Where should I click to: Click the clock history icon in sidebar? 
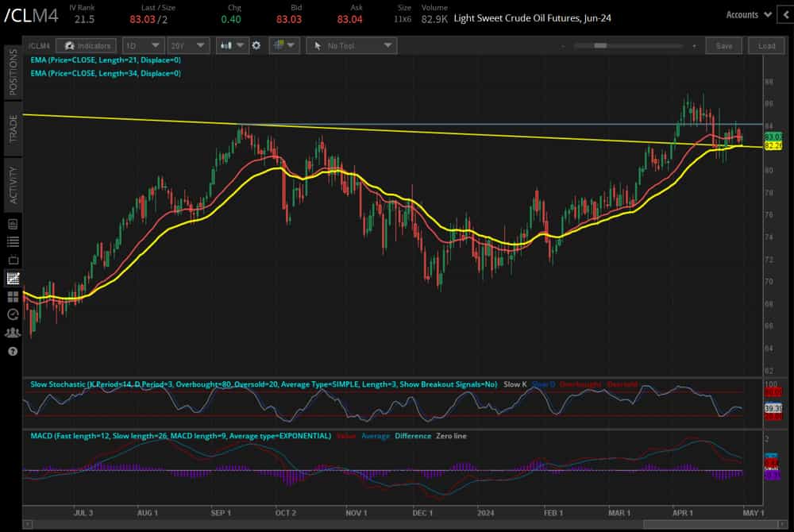tap(13, 314)
